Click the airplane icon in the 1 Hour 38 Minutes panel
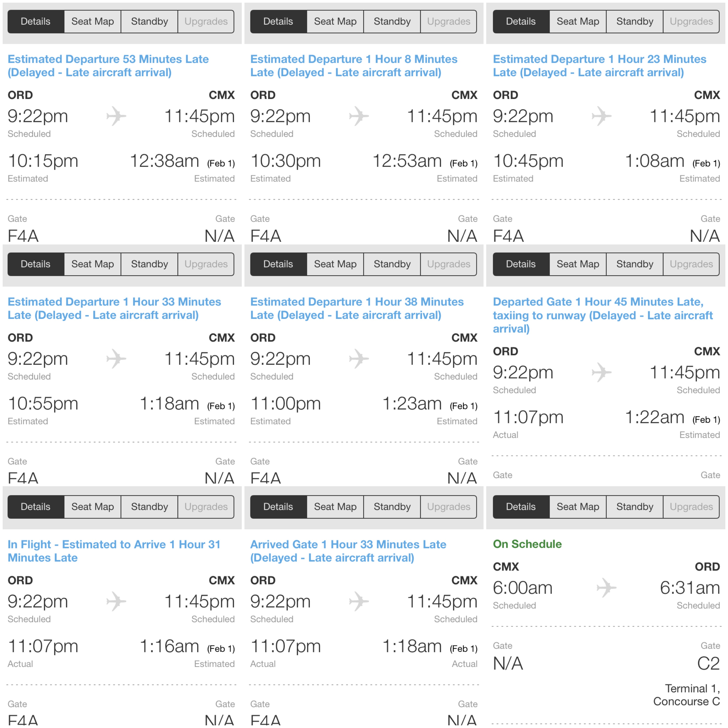Screen dimensions: 728x728 359,358
